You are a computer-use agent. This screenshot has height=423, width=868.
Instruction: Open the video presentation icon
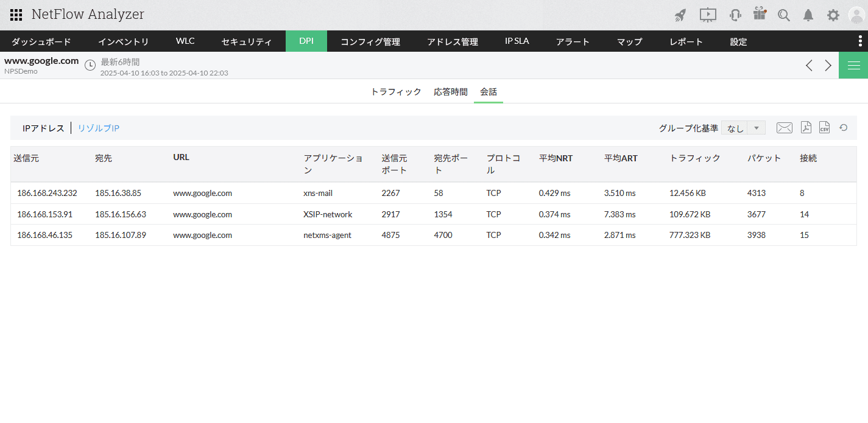click(x=708, y=15)
